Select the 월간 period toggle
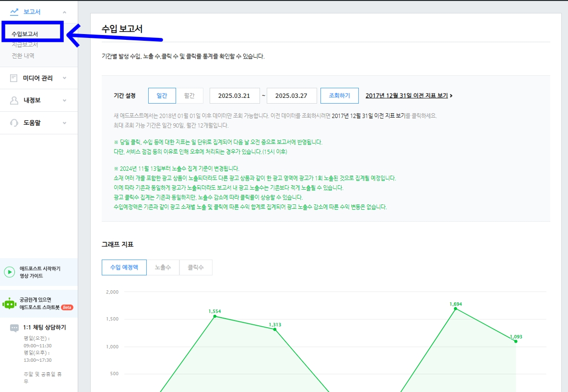The height and width of the screenshot is (392, 568). coord(189,95)
